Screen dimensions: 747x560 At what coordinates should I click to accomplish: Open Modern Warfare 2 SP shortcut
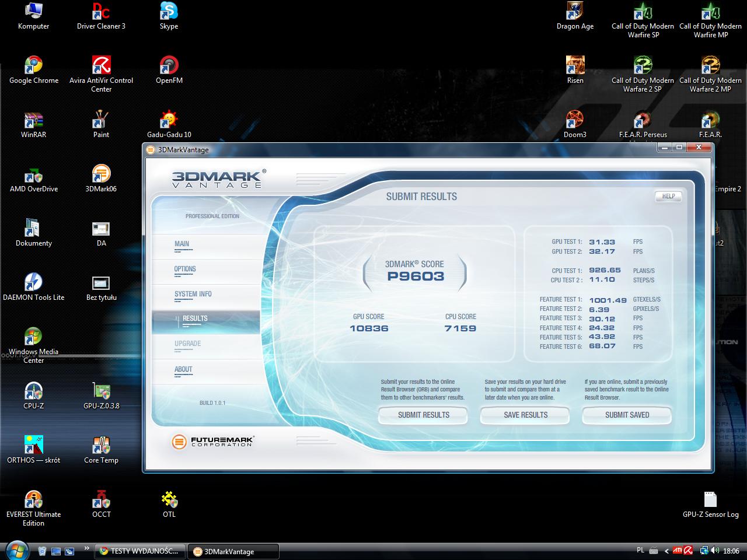tap(643, 75)
